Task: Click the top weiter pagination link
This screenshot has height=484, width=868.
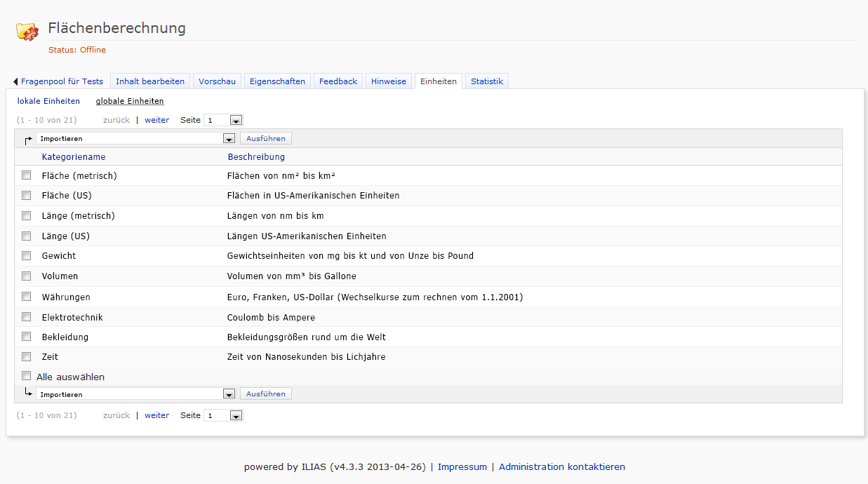Action: [x=156, y=120]
